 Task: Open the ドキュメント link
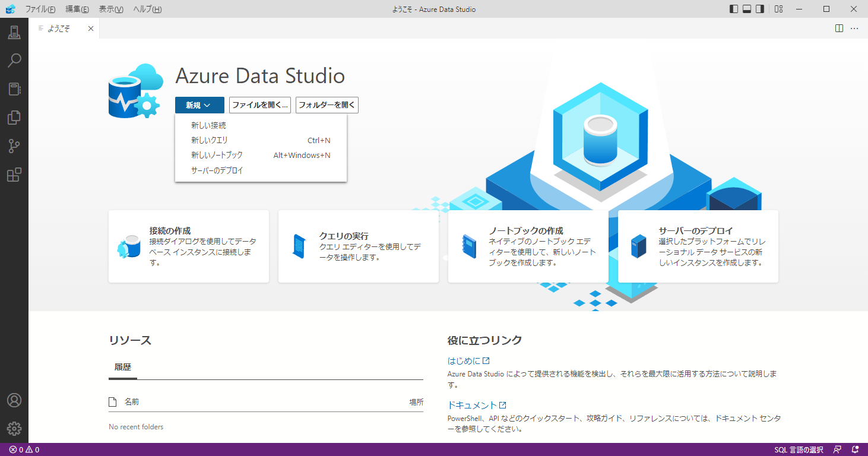coord(472,405)
